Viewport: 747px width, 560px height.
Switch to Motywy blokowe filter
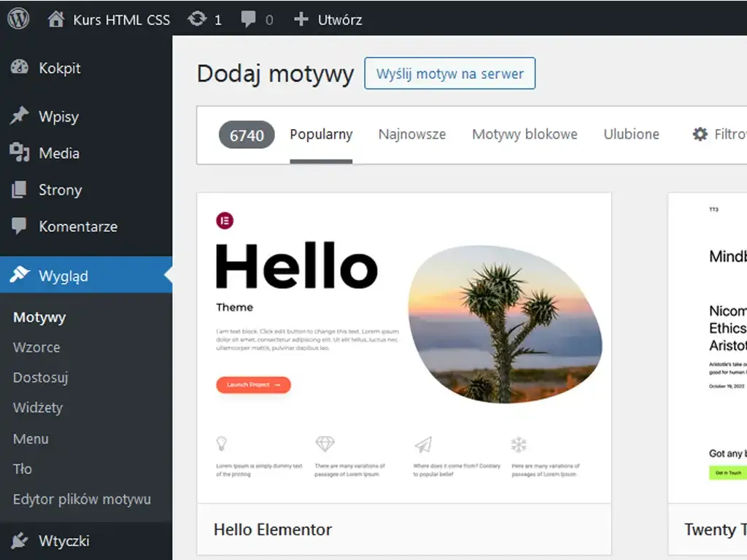pyautogui.click(x=525, y=134)
